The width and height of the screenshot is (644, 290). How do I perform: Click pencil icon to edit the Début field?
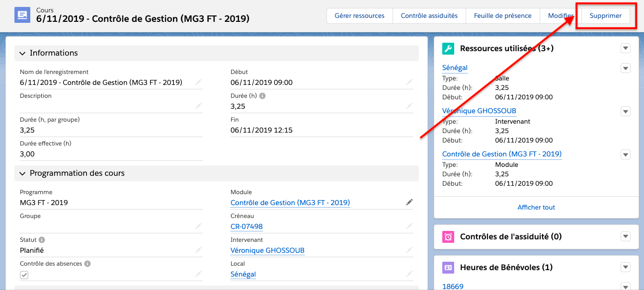409,82
